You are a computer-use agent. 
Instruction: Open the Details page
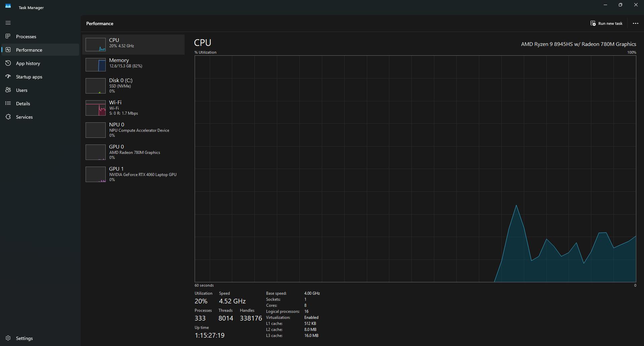tap(40, 103)
